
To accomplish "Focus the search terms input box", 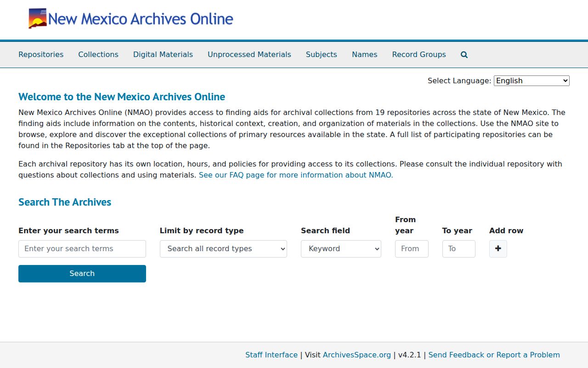I will point(82,249).
